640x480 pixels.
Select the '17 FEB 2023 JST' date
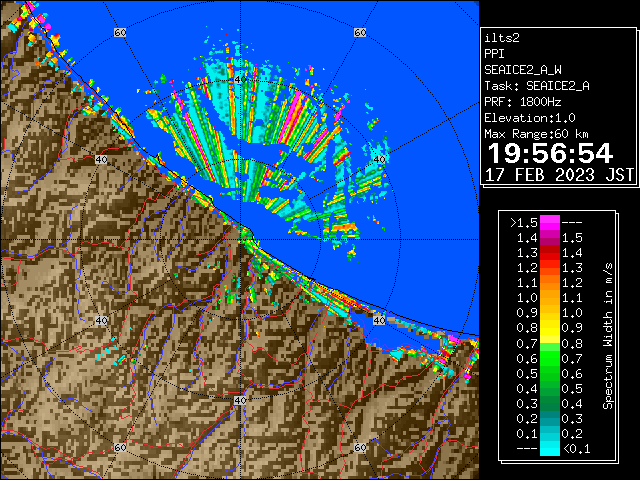(559, 175)
